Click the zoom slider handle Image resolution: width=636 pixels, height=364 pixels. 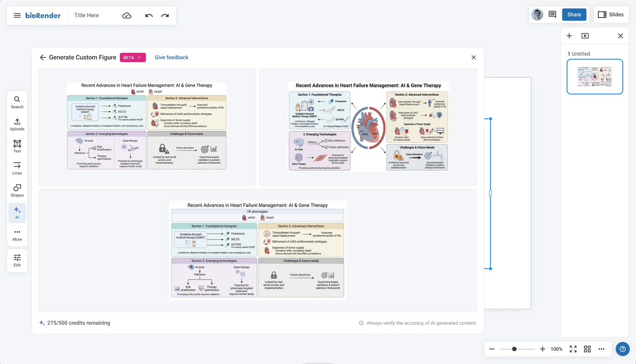514,349
